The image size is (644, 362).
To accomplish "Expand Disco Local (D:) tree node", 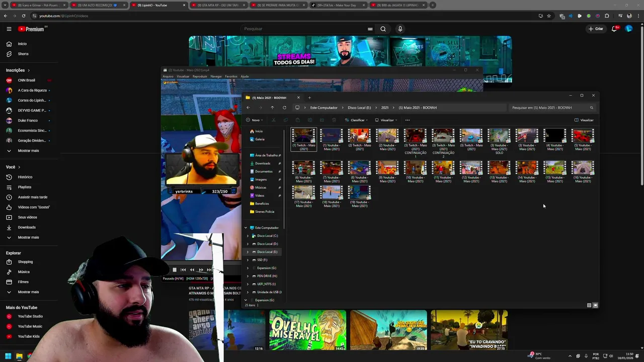I will (x=248, y=244).
